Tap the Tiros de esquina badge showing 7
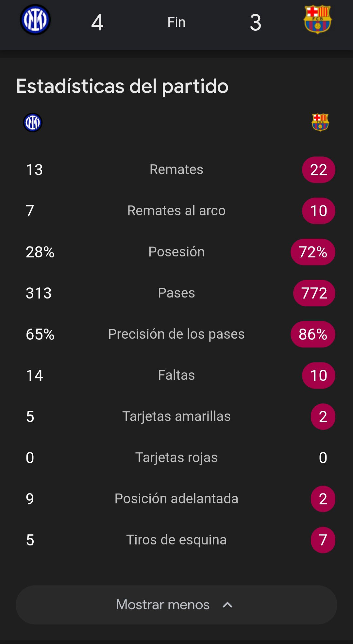Viewport: 353px width, 644px height. coord(323,540)
